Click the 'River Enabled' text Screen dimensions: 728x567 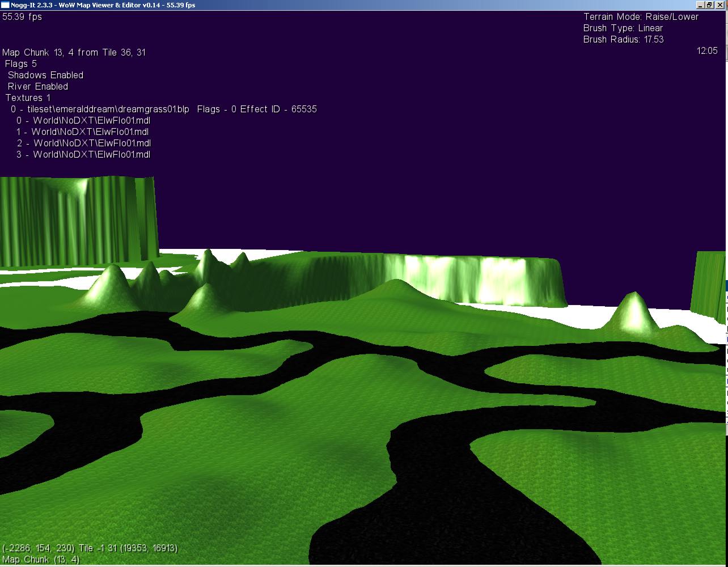tap(37, 86)
